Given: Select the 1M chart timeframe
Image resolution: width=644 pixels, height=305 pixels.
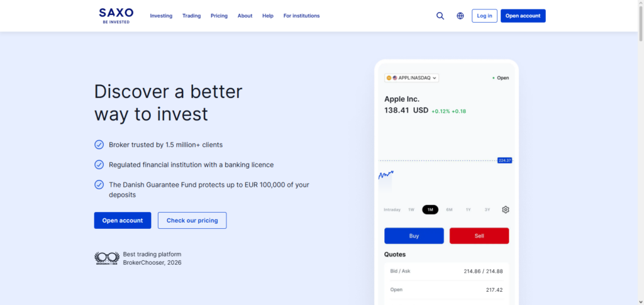Looking at the screenshot, I should click(430, 210).
